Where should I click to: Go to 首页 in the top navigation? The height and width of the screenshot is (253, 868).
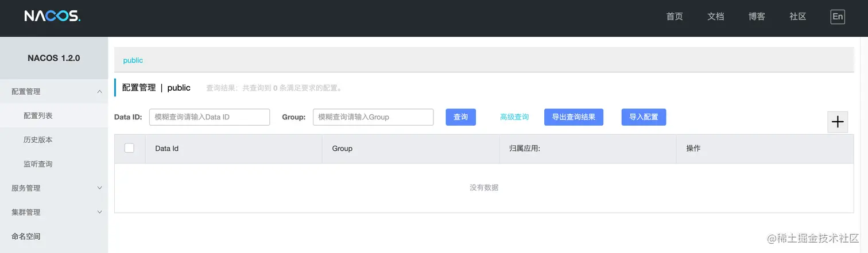pos(675,17)
